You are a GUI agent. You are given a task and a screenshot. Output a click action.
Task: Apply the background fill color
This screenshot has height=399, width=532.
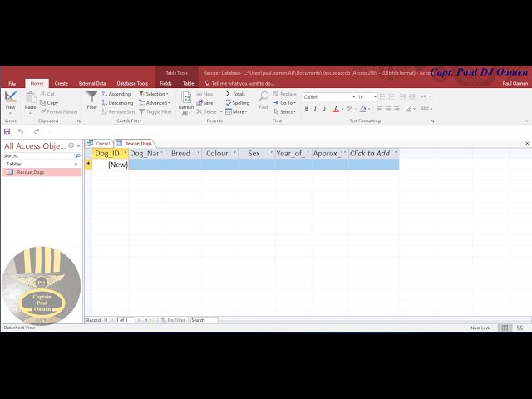pos(362,109)
